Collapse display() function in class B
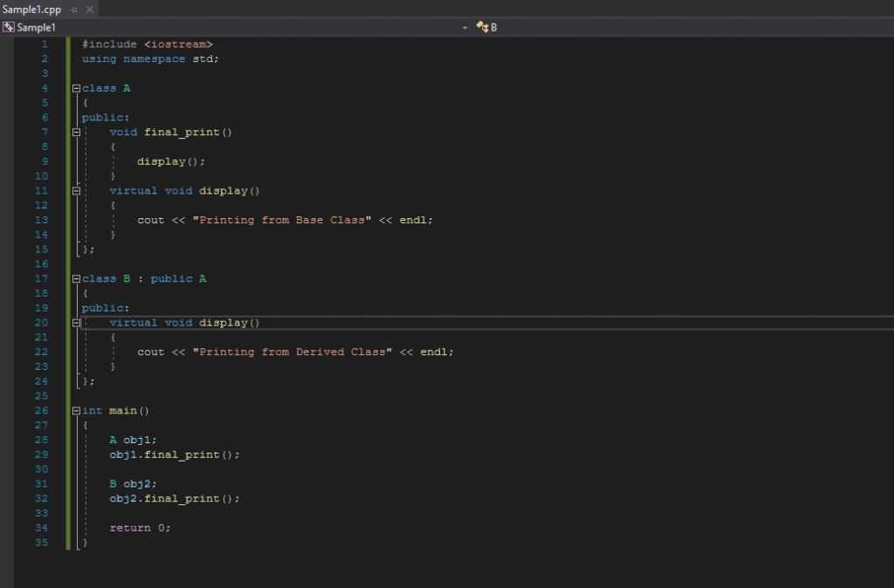This screenshot has height=588, width=894. [76, 323]
